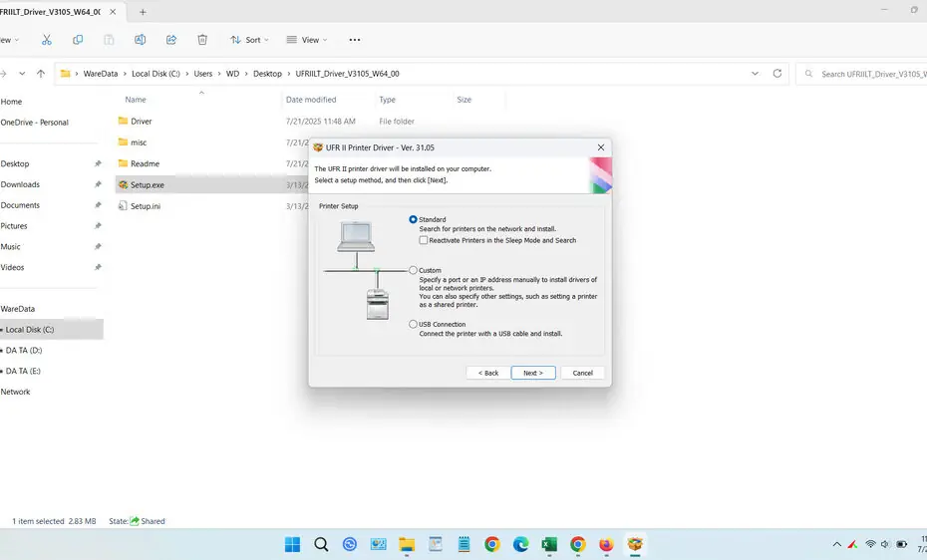Open new Explorer tab with plus icon

click(143, 12)
